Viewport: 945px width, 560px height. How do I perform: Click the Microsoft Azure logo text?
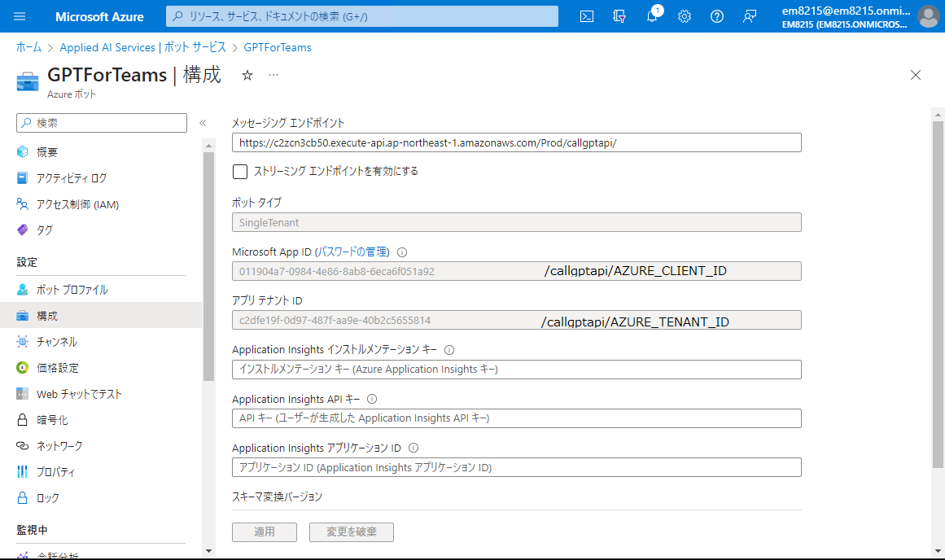pos(99,17)
